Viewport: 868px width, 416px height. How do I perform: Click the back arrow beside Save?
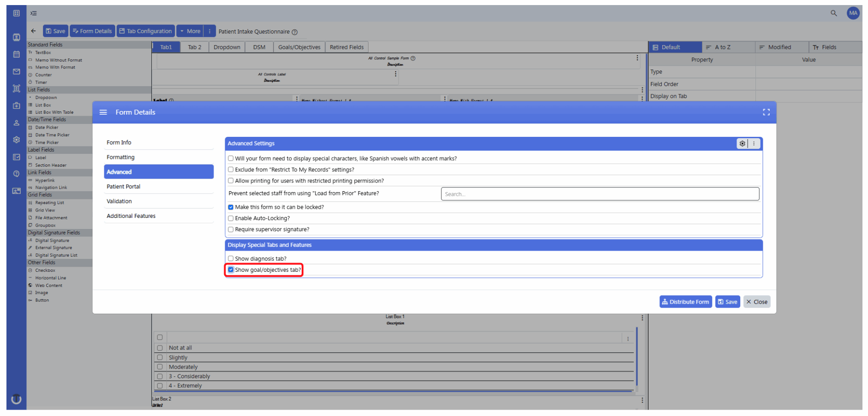tap(33, 31)
